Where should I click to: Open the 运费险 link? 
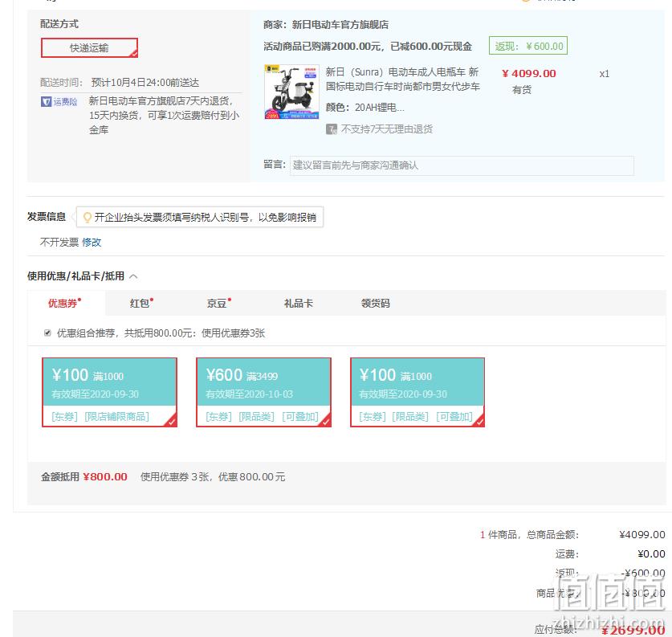65,101
